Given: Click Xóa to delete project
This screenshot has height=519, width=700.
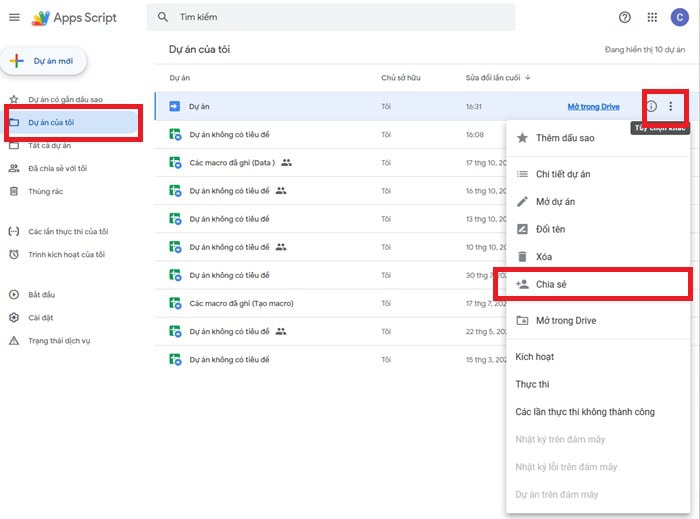Looking at the screenshot, I should click(545, 256).
